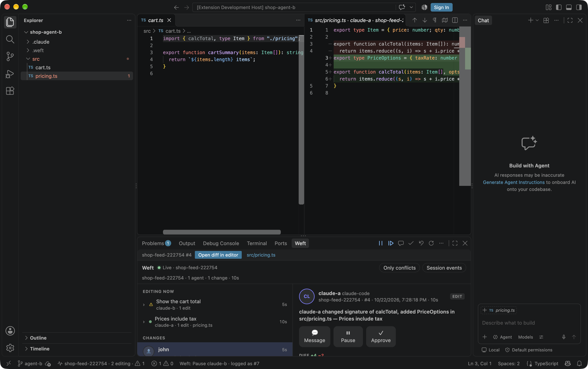
Task: Click the horizontal scrollbar under cart.ts editor
Action: point(222,232)
